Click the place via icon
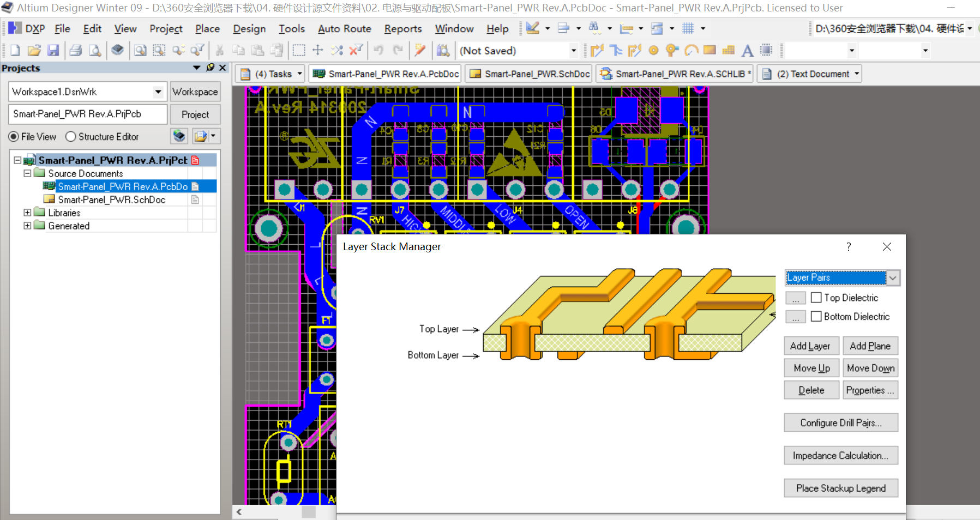The width and height of the screenshot is (980, 520). pyautogui.click(x=672, y=51)
